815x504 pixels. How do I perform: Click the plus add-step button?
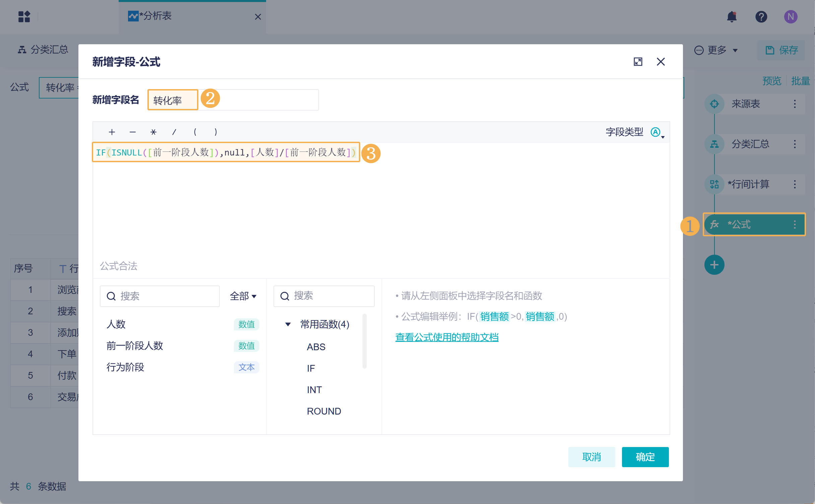714,265
